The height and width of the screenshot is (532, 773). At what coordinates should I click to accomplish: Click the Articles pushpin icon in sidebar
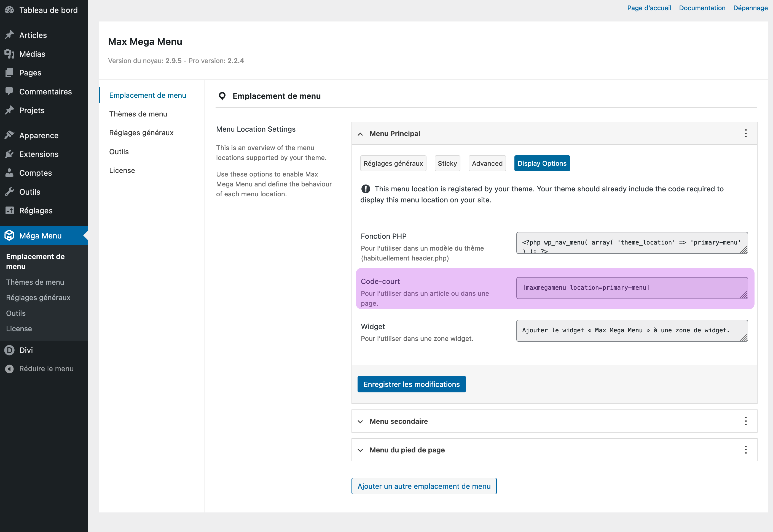click(9, 35)
